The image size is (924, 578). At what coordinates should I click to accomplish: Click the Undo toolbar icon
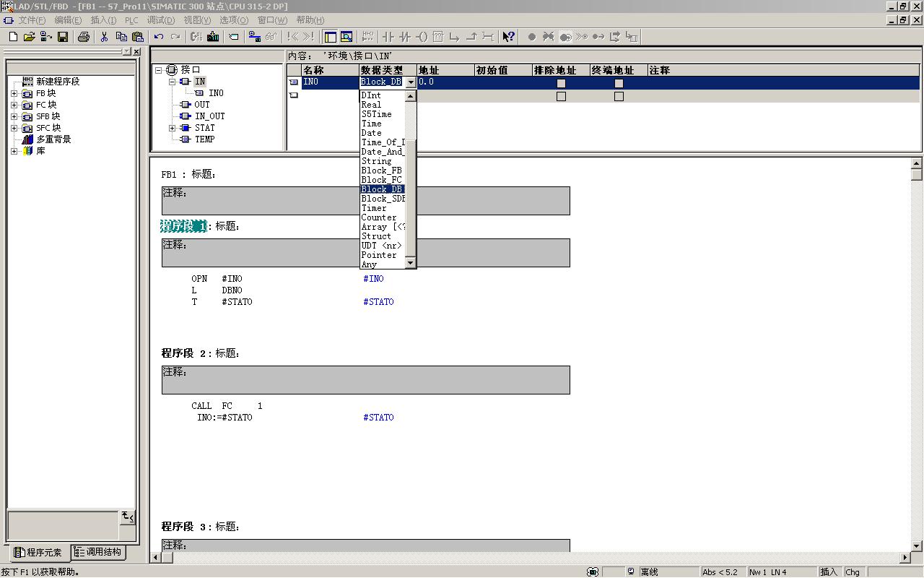tap(159, 37)
